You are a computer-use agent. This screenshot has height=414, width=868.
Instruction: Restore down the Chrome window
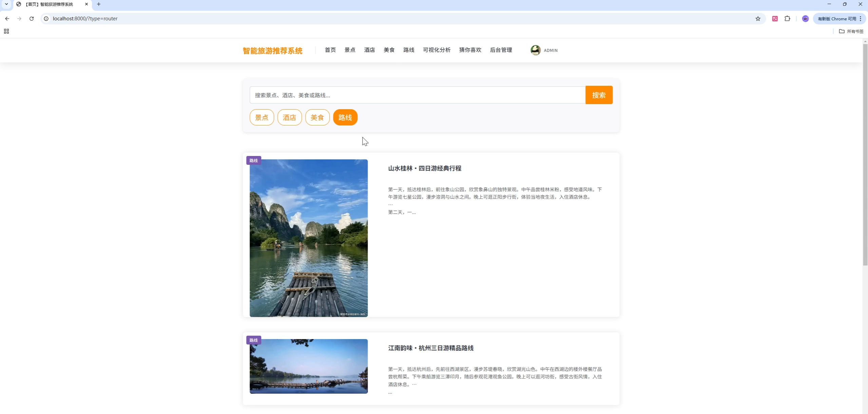tap(845, 4)
